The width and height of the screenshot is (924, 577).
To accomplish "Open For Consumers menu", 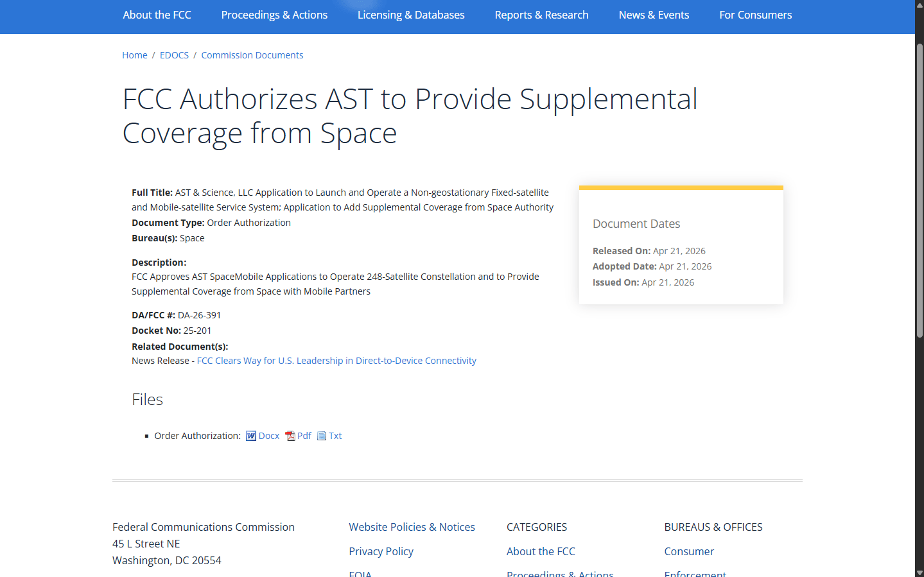I will tap(755, 15).
